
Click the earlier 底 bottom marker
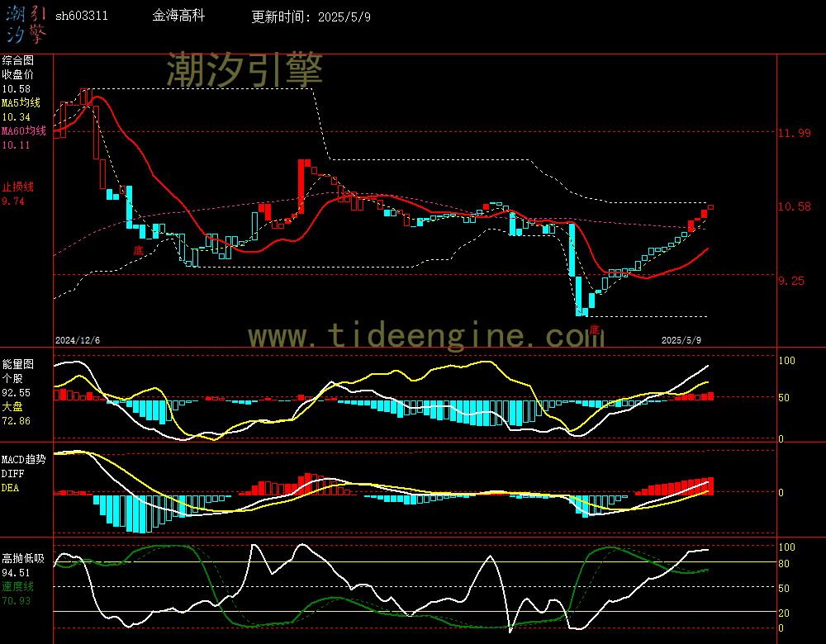click(138, 250)
